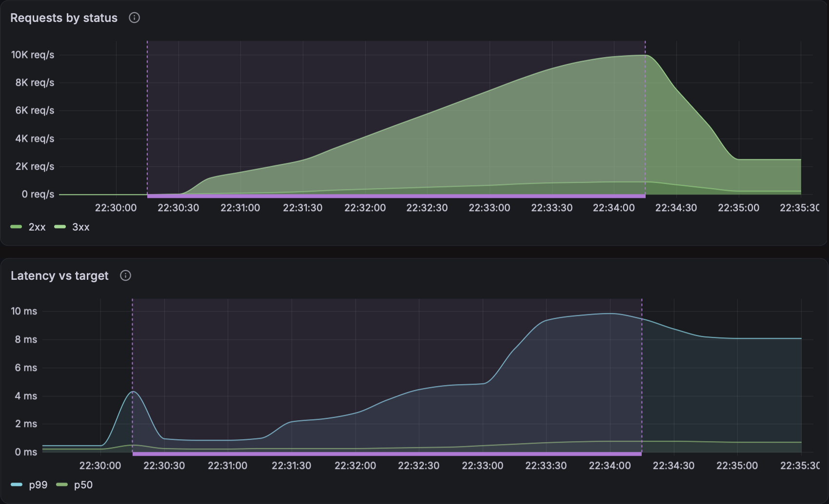Viewport: 829px width, 504px height.
Task: Click the info icon beside Latency vs target
Action: point(125,276)
